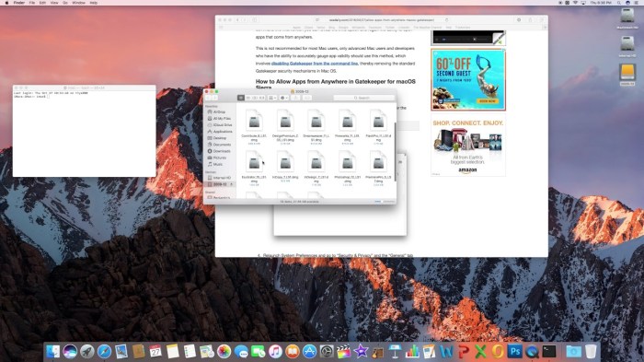644x362 pixels.
Task: Click the Finder window search field
Action: click(364, 98)
